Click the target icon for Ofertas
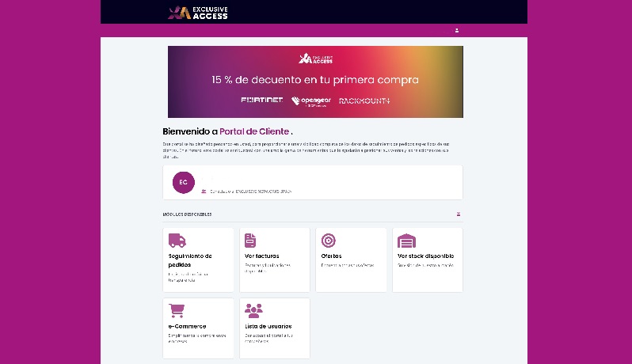Image resolution: width=632 pixels, height=364 pixels. (x=328, y=241)
